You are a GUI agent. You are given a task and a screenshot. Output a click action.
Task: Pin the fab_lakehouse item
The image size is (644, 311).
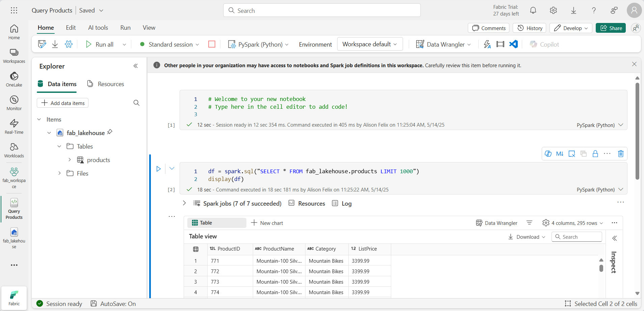[x=110, y=132]
